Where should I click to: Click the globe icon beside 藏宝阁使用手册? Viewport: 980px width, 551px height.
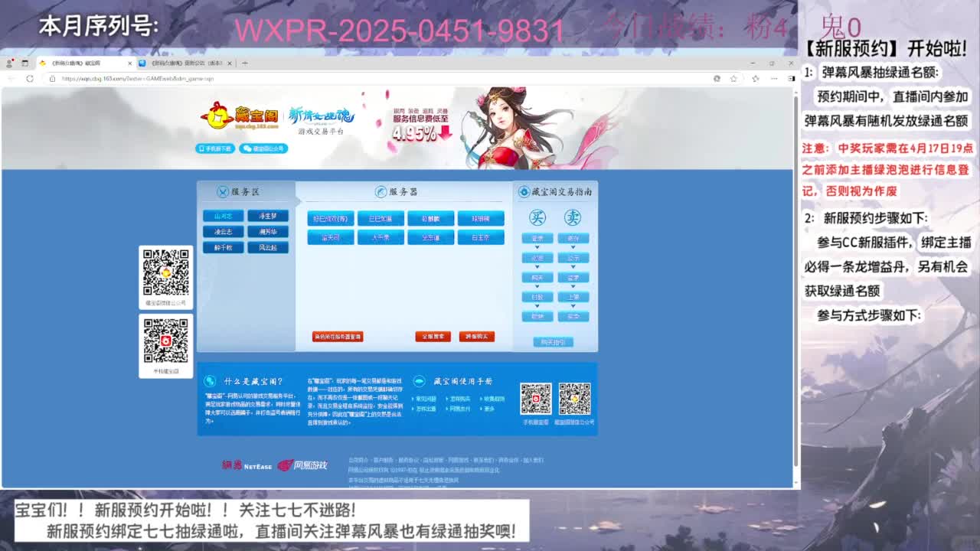coord(419,381)
